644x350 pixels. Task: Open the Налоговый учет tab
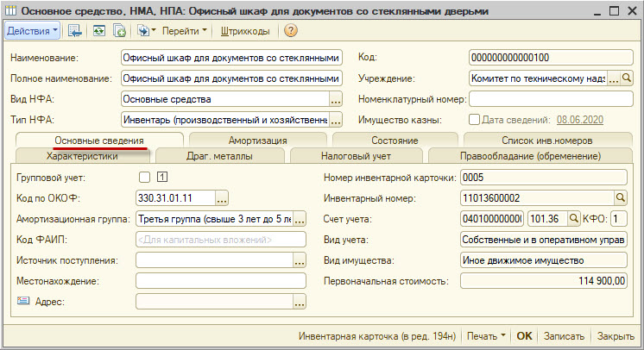[356, 156]
